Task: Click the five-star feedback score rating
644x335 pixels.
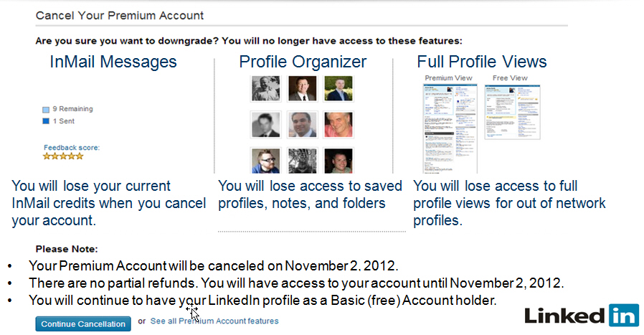Action: pyautogui.click(x=63, y=156)
